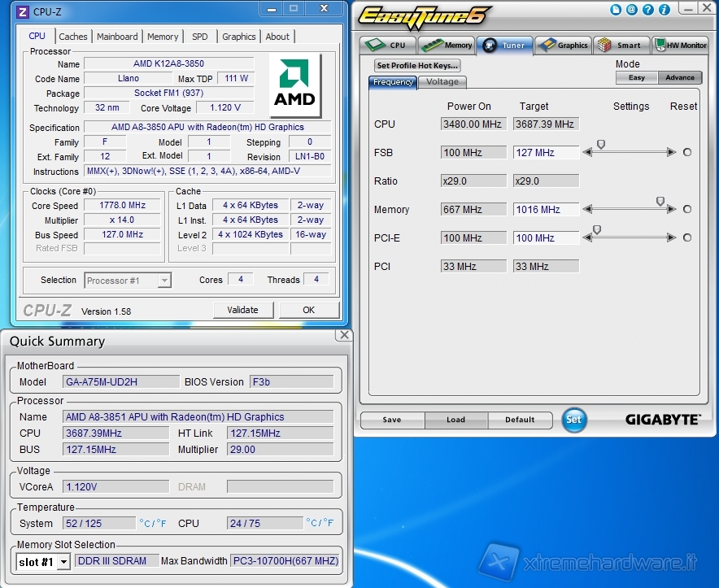Click the FSB slider right arrow

[x=671, y=152]
